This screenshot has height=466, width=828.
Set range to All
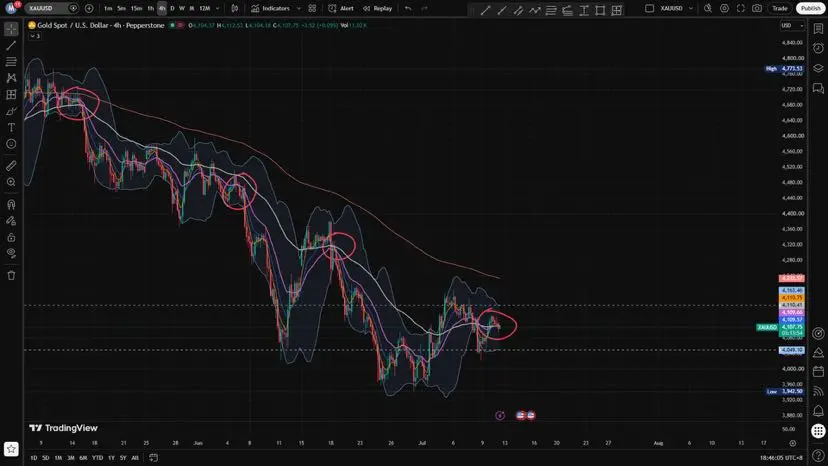tap(135, 458)
